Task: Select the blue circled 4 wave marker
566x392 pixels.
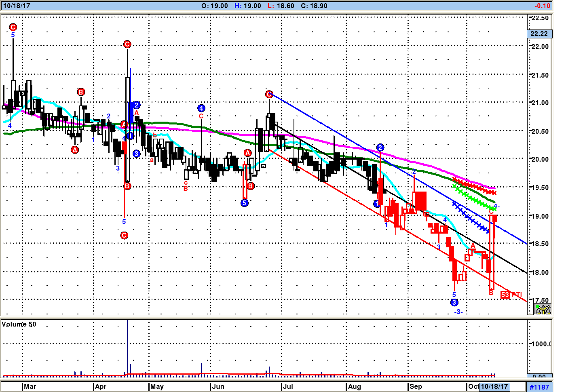Action: [x=201, y=108]
